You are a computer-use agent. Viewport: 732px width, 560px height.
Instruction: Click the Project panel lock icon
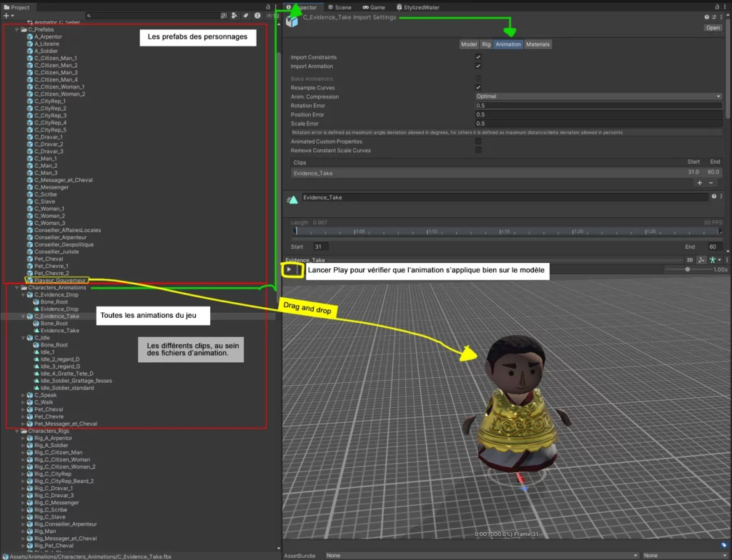pyautogui.click(x=267, y=7)
